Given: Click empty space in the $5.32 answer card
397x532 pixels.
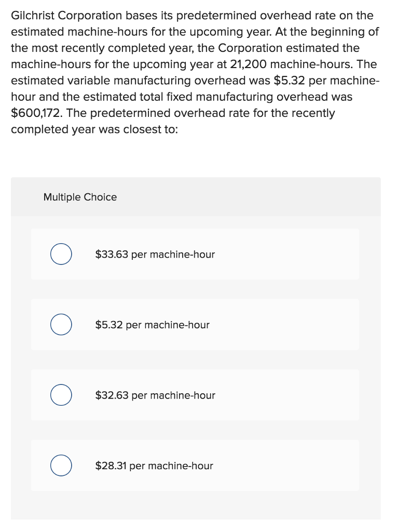Looking at the screenshot, I should coord(291,325).
